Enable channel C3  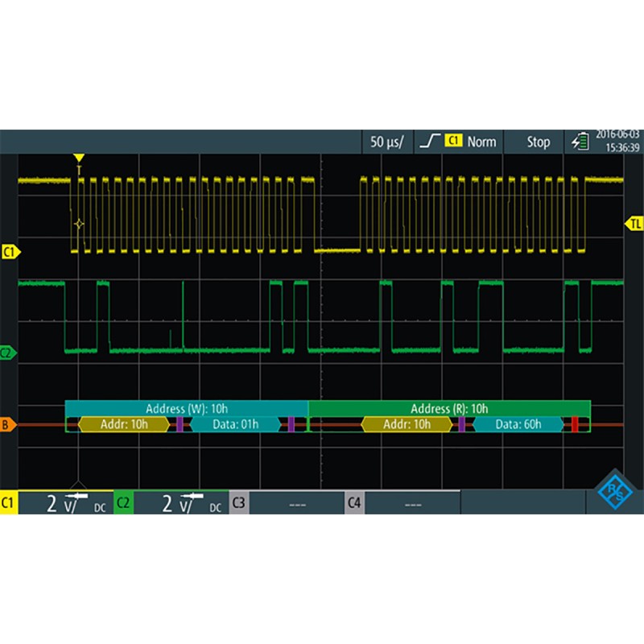(237, 502)
